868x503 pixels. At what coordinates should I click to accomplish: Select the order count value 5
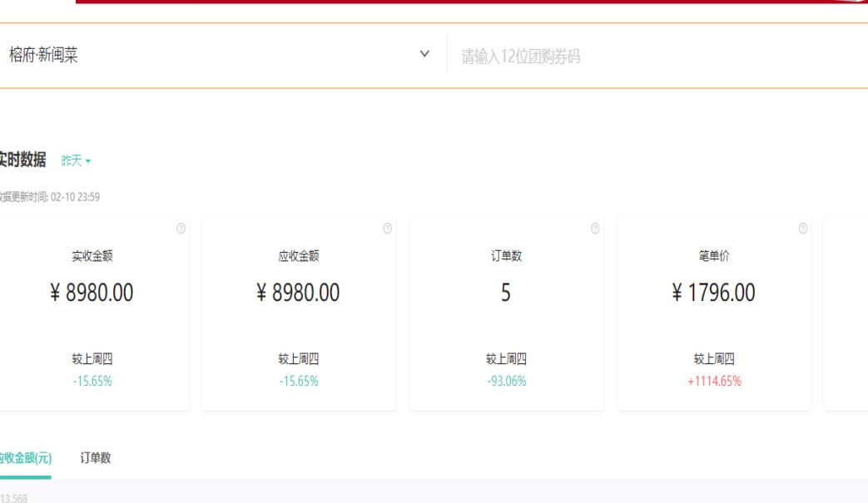click(505, 293)
